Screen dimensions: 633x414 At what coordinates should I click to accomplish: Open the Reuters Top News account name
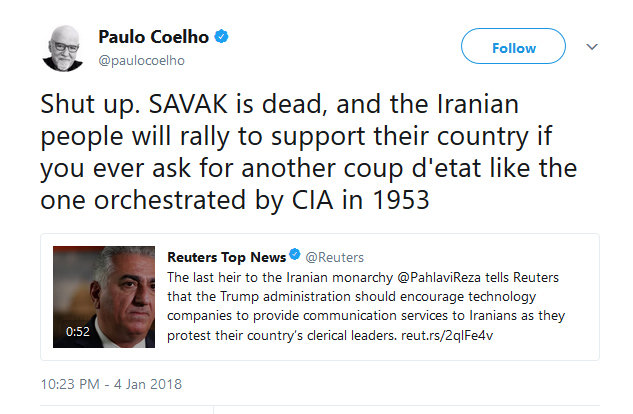pos(227,257)
